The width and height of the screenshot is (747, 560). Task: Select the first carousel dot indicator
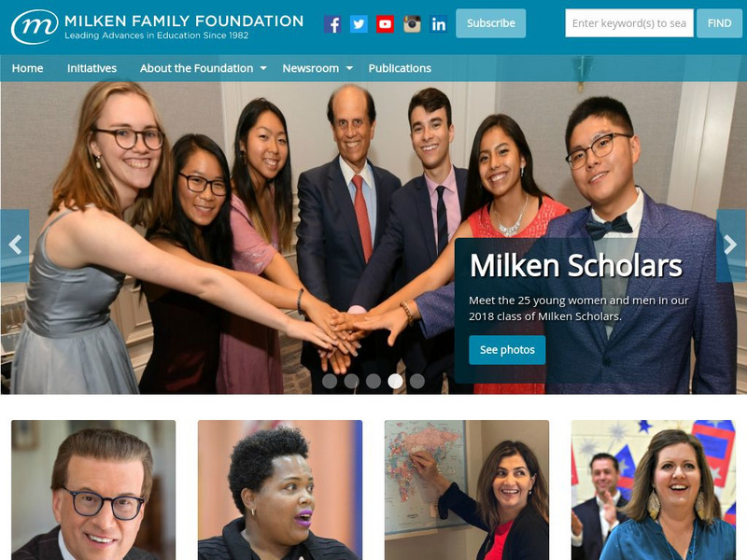coord(330,381)
